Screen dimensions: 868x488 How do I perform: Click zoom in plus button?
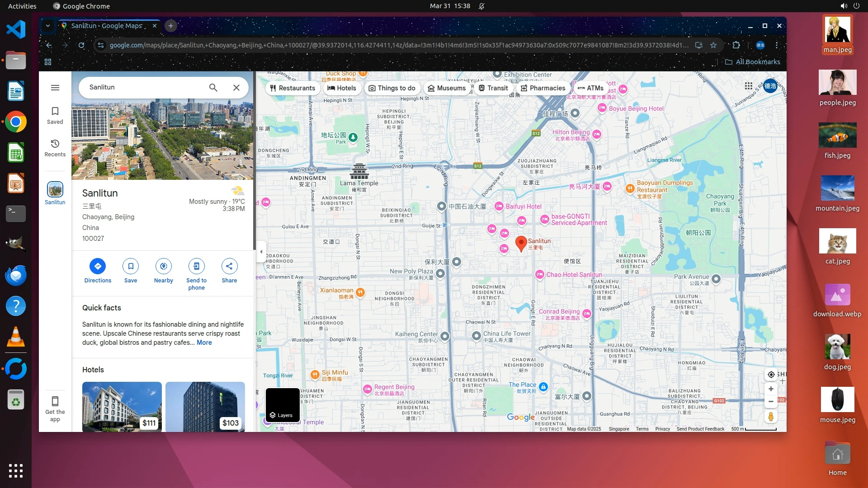(771, 389)
